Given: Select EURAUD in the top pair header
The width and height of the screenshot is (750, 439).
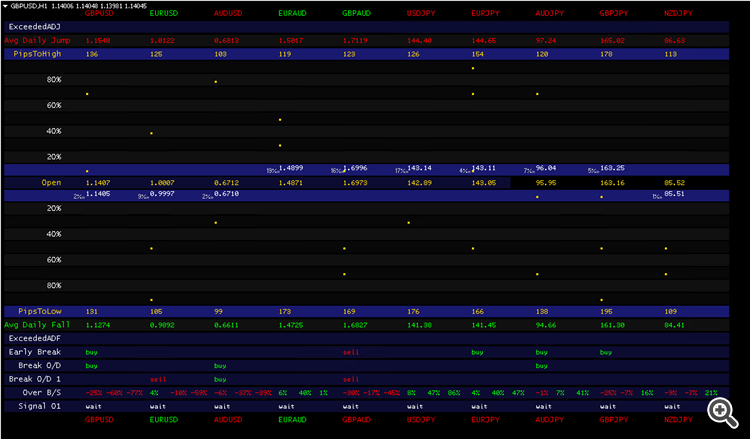Looking at the screenshot, I should point(292,13).
